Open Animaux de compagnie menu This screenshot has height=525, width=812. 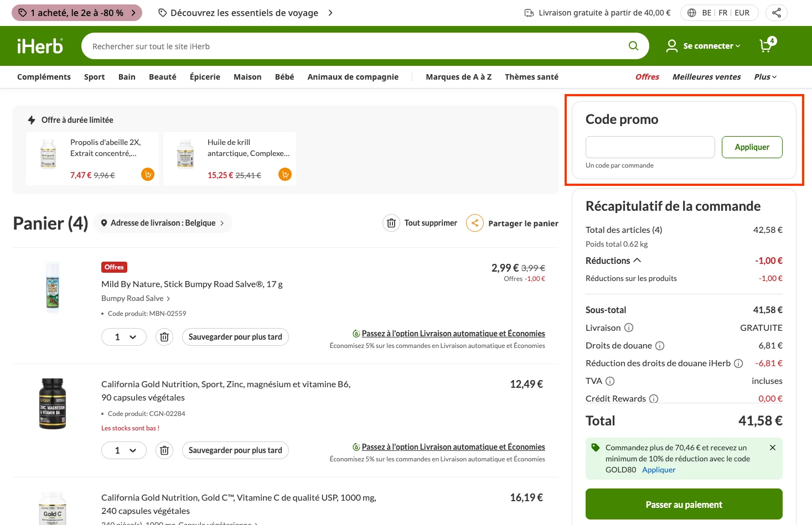pyautogui.click(x=353, y=77)
